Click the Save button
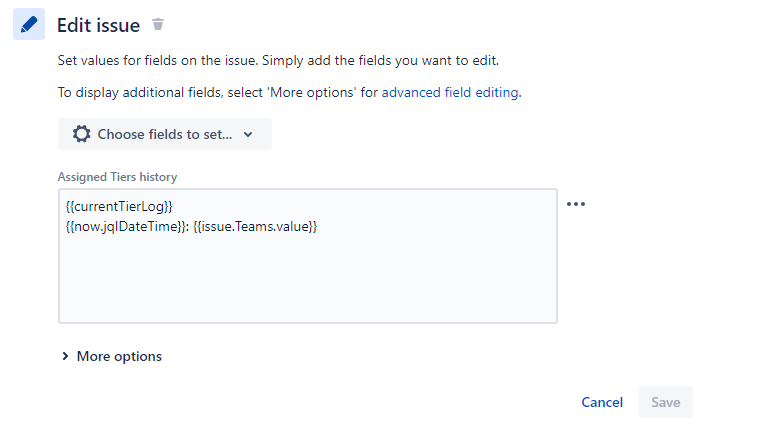The width and height of the screenshot is (764, 438). 666,402
